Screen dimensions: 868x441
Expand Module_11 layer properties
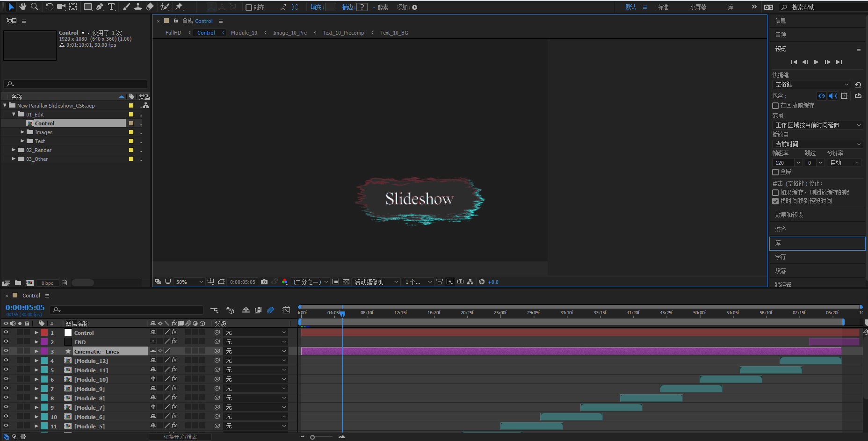(x=36, y=370)
